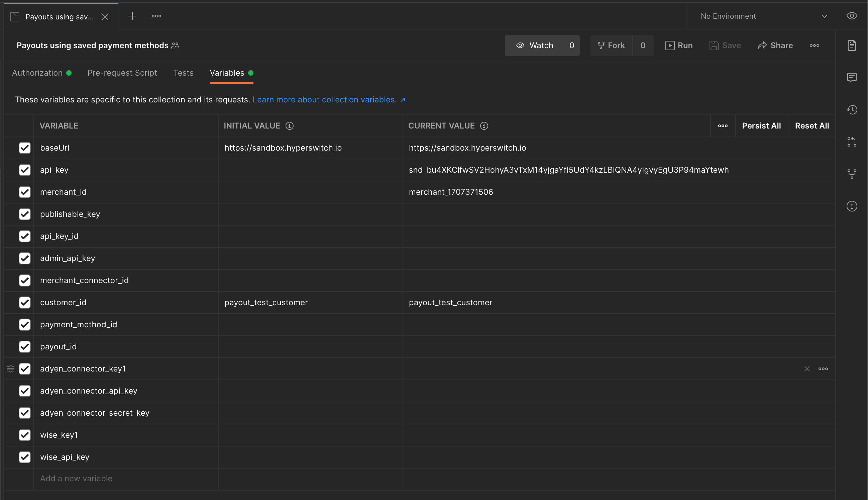This screenshot has height=500, width=868.
Task: Open the collection Info icon at sidebar bottom
Action: (852, 206)
